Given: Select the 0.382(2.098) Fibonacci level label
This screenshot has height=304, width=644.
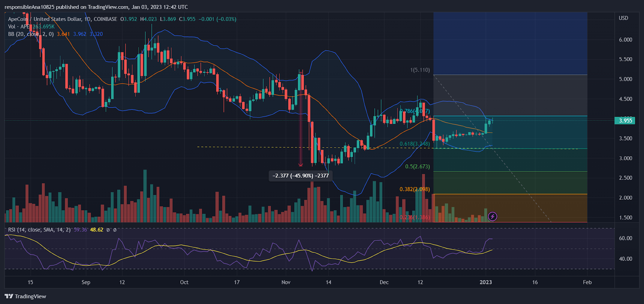Looking at the screenshot, I should [x=415, y=189].
